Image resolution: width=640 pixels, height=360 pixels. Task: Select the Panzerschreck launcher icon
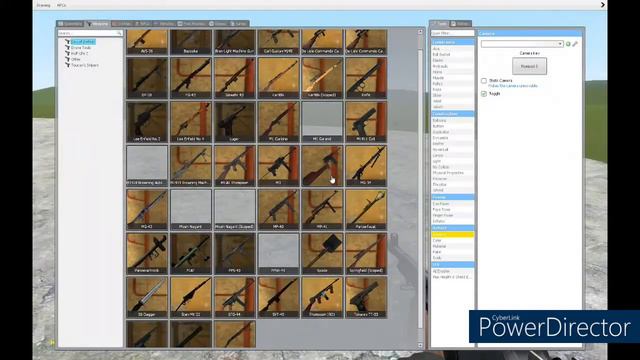point(147,253)
